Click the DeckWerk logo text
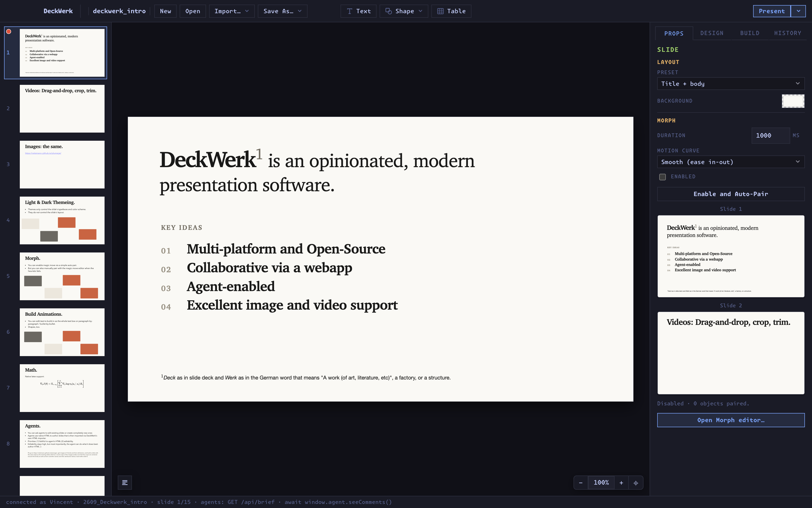This screenshot has width=812, height=508. [x=58, y=11]
